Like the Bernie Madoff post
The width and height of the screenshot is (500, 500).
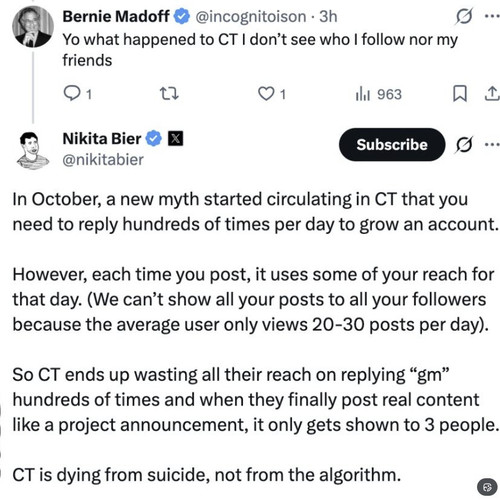272,94
